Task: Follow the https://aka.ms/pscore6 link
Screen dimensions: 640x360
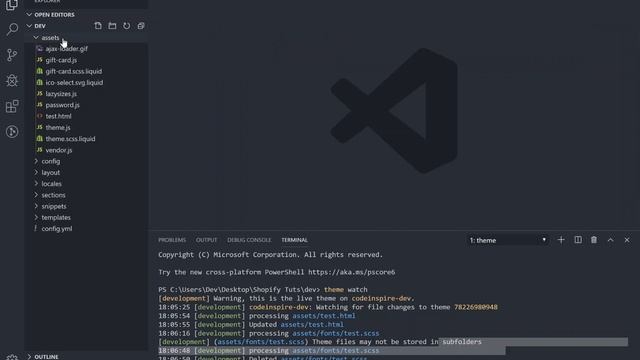Action: point(351,272)
